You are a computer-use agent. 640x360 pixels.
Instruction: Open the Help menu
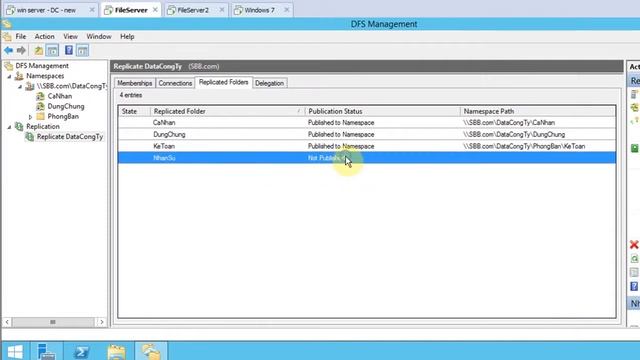point(127,37)
